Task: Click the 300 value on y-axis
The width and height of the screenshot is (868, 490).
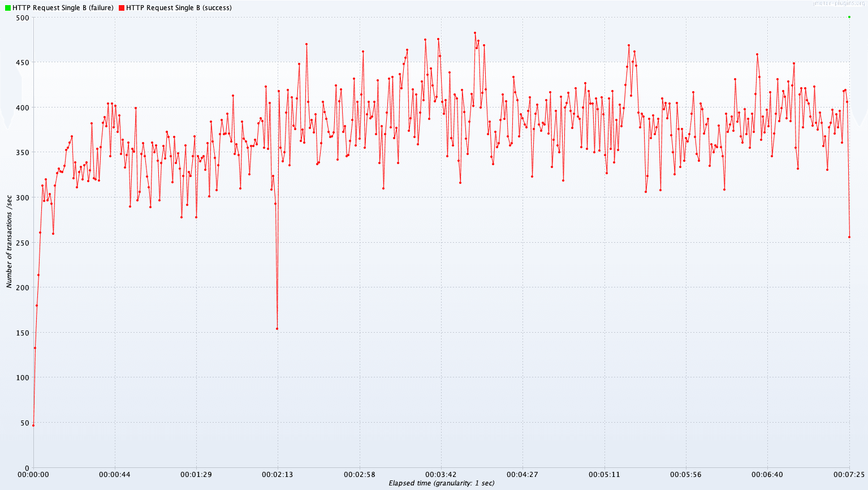Action: (x=23, y=197)
